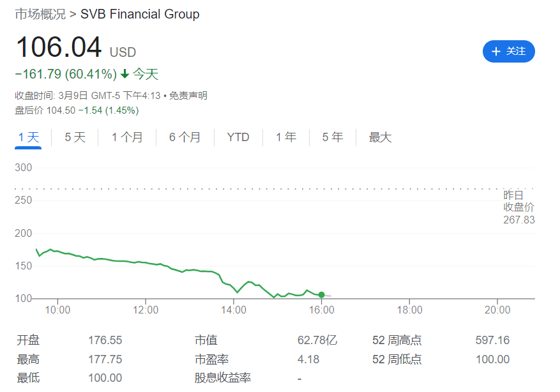Click the 关注 follow button

[509, 52]
